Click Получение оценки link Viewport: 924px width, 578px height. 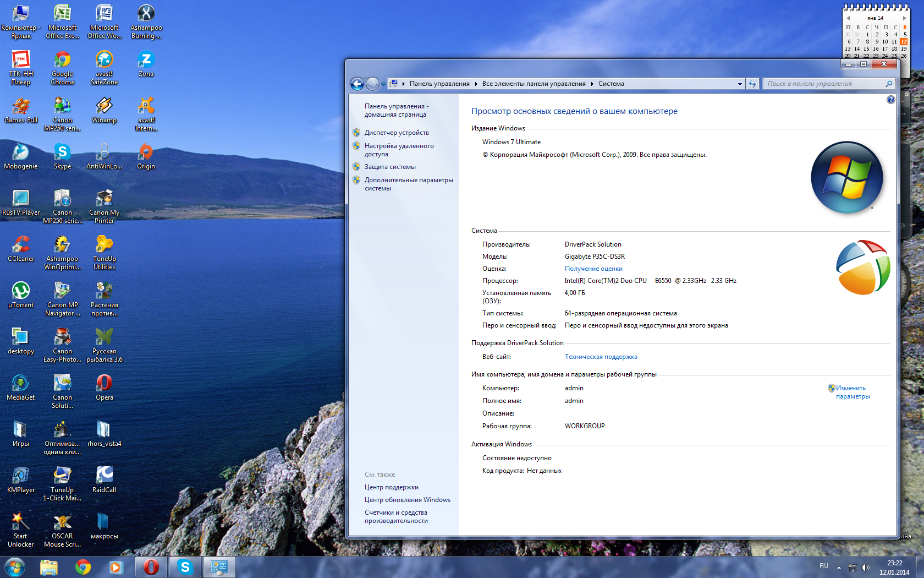[x=593, y=269]
